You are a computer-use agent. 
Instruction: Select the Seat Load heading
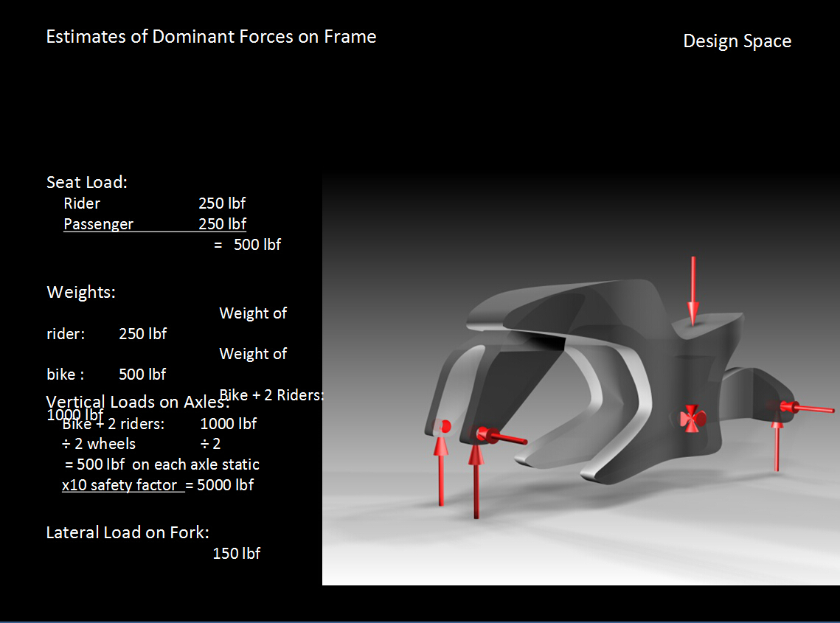coord(87,182)
